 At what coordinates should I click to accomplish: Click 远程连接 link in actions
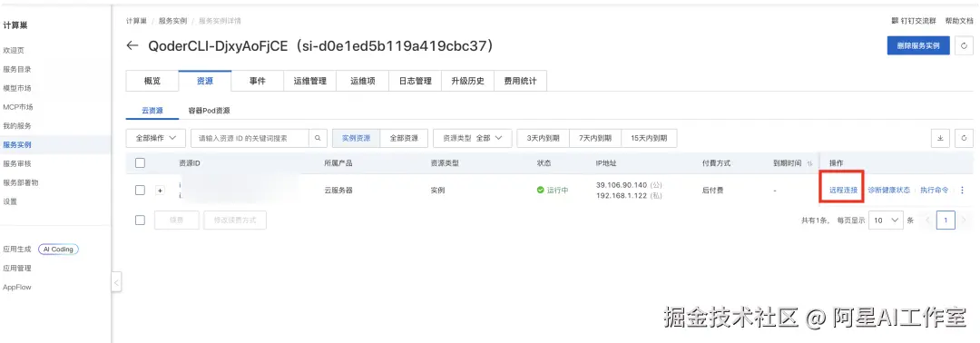843,190
